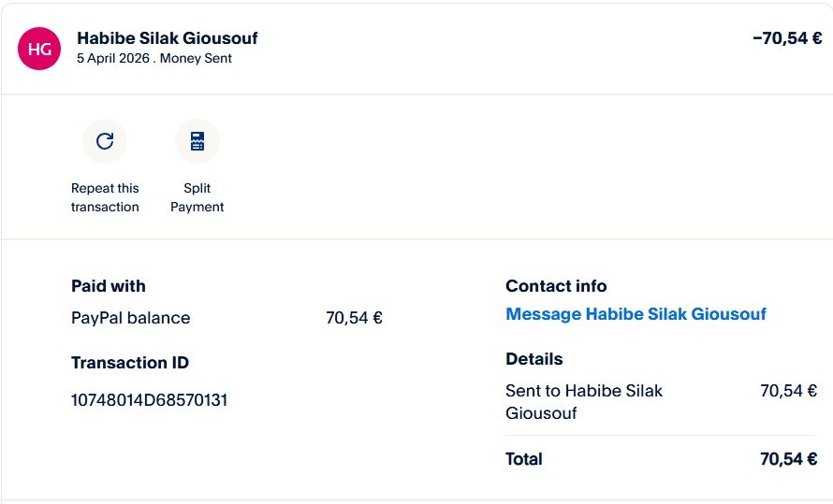The image size is (833, 504).
Task: Click the Repeat this transaction circular arrow icon
Action: point(105,141)
